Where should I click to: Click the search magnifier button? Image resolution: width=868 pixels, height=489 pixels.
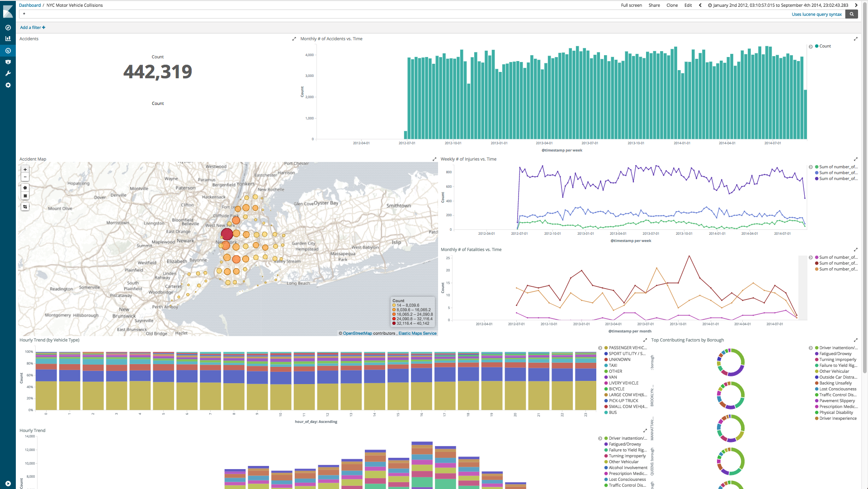point(852,14)
